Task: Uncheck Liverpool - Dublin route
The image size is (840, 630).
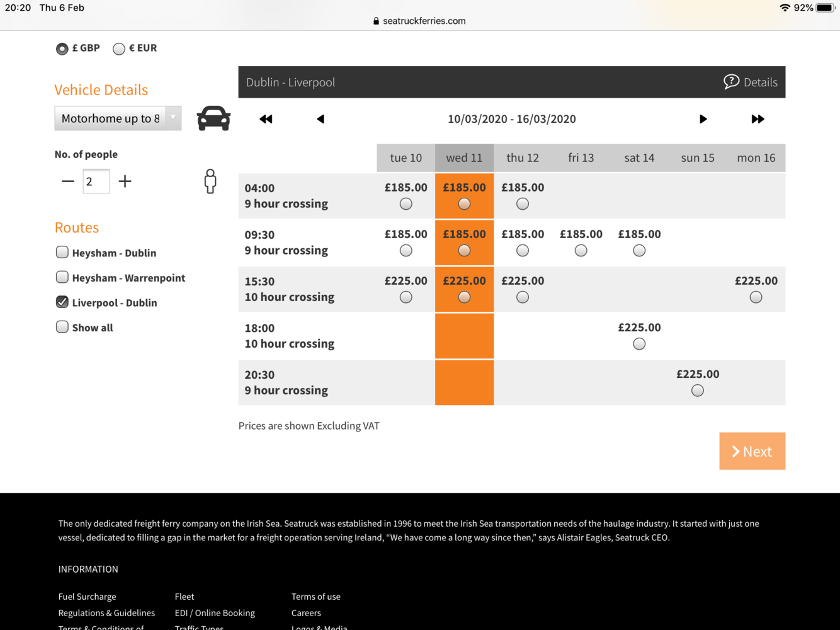Action: (62, 302)
